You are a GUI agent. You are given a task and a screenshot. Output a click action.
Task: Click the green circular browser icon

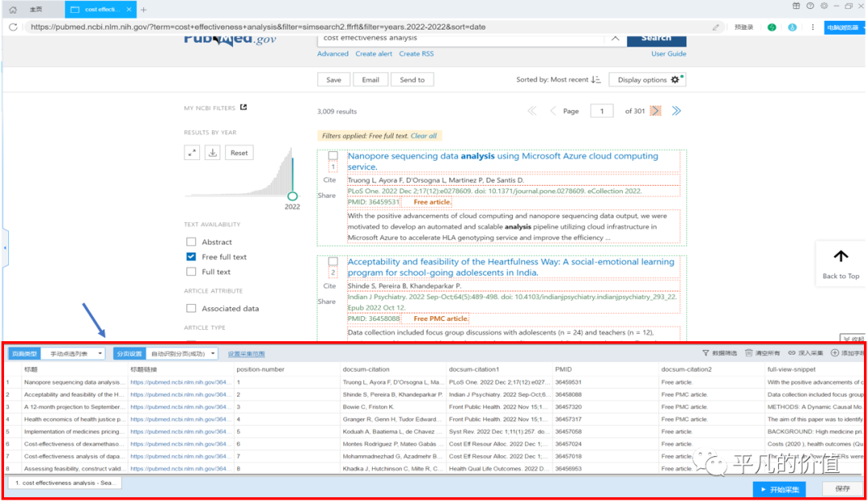click(x=772, y=27)
